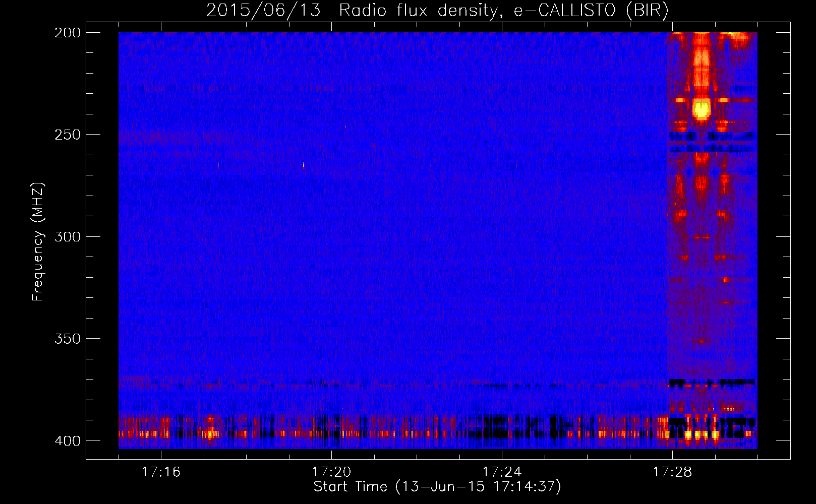The image size is (816, 504).
Task: Select the 200 frequency tick label
Action: click(x=68, y=33)
